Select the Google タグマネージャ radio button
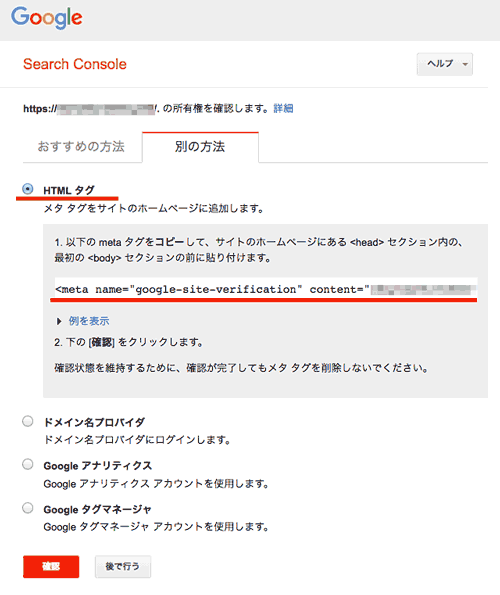The width and height of the screenshot is (500, 595). [27, 508]
